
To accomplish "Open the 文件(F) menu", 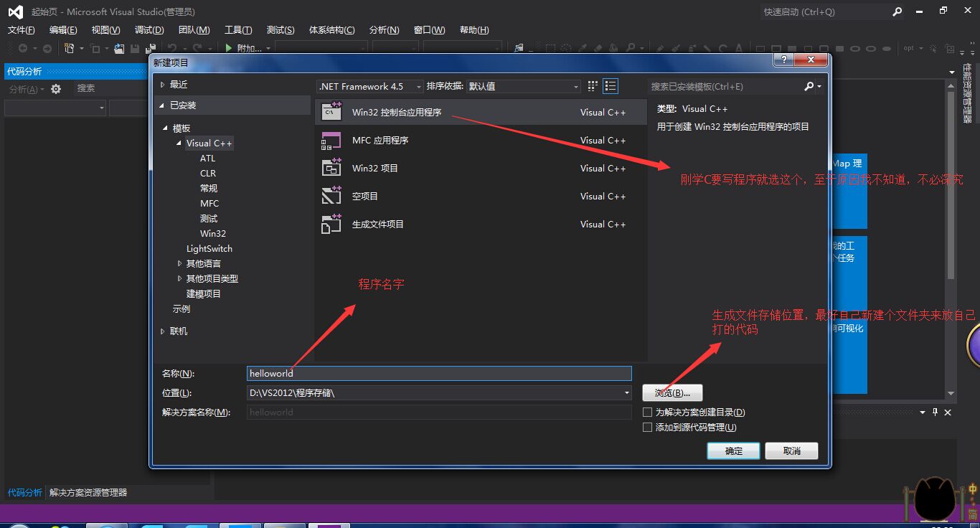I will click(x=22, y=30).
